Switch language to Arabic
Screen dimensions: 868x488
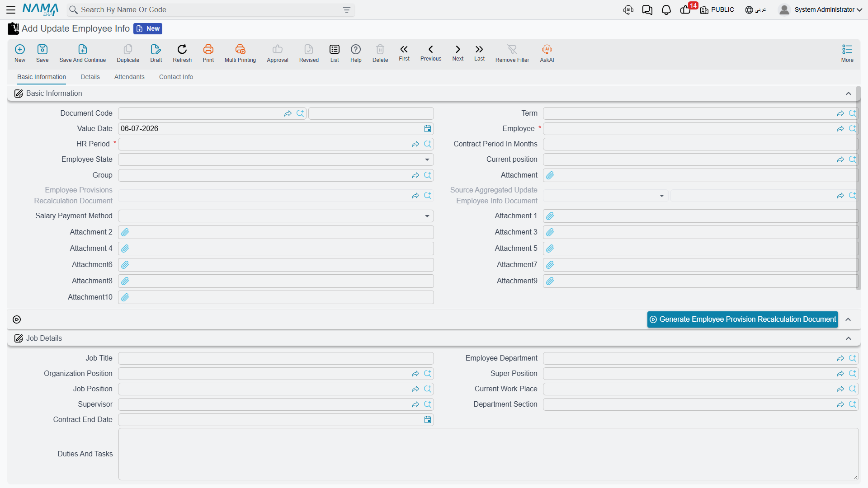click(x=756, y=10)
